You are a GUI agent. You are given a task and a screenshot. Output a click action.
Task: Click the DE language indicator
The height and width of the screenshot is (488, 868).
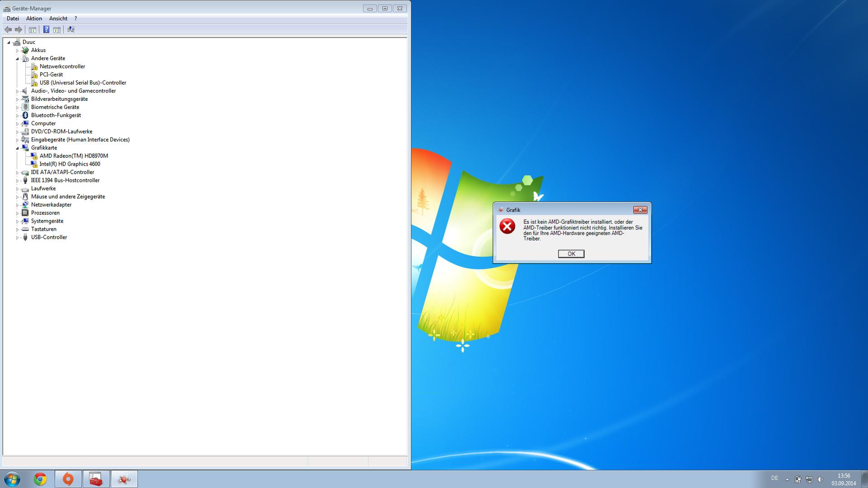pyautogui.click(x=774, y=478)
